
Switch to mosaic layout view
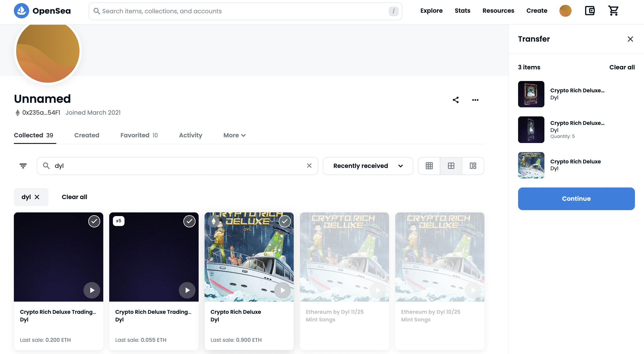click(473, 166)
